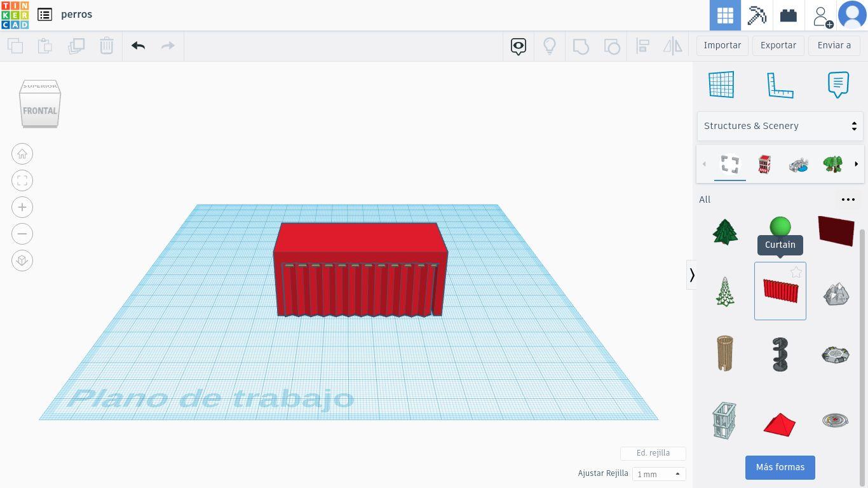868x488 pixels.
Task: Go back in categories with left arrow
Action: (x=704, y=165)
